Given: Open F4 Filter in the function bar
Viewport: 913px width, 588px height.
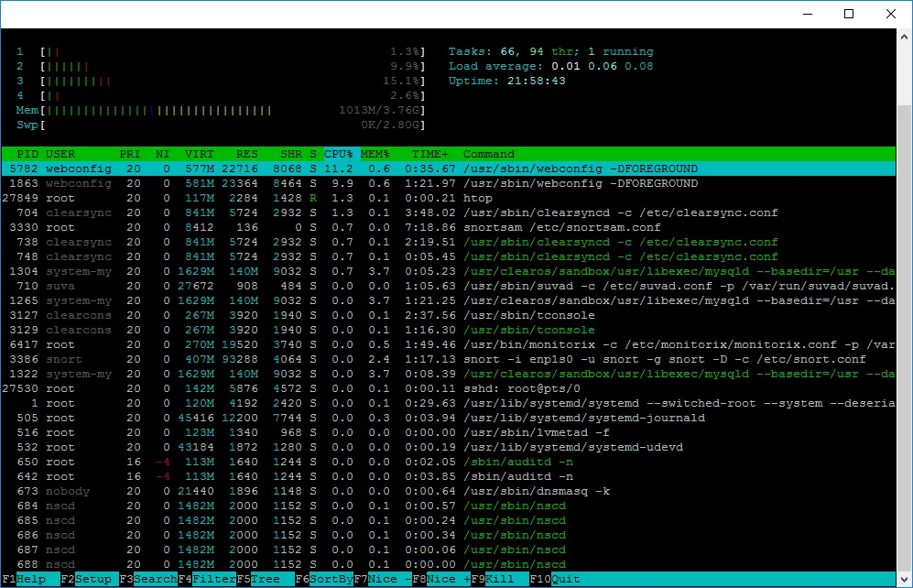Looking at the screenshot, I should [207, 579].
